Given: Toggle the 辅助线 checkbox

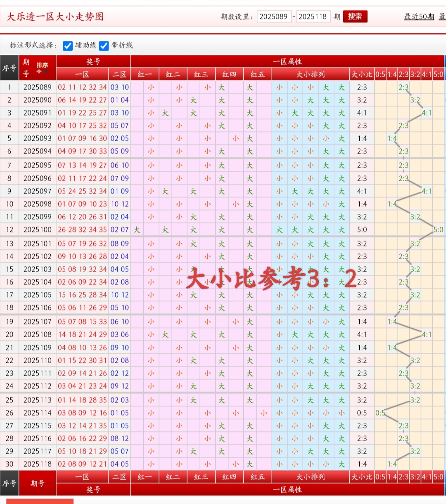Looking at the screenshot, I should (x=68, y=46).
